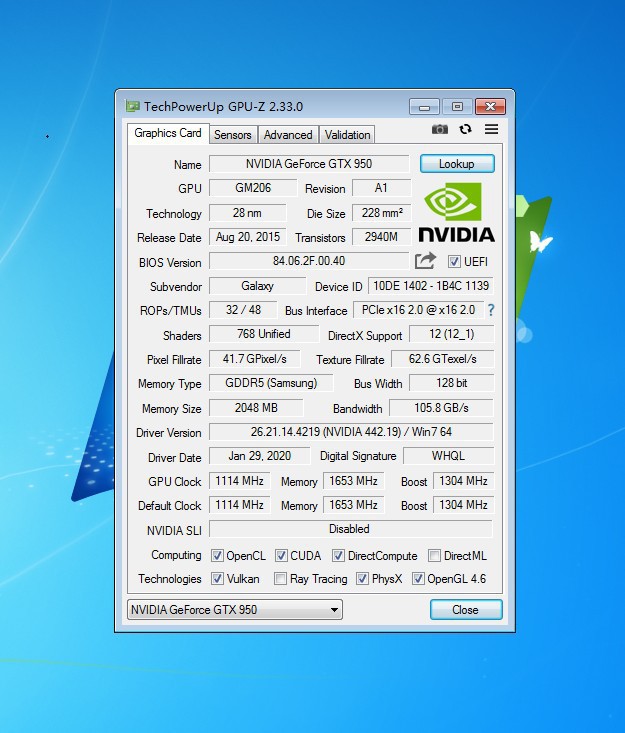The height and width of the screenshot is (733, 625).
Task: Toggle the UEFI checkbox
Action: [454, 261]
